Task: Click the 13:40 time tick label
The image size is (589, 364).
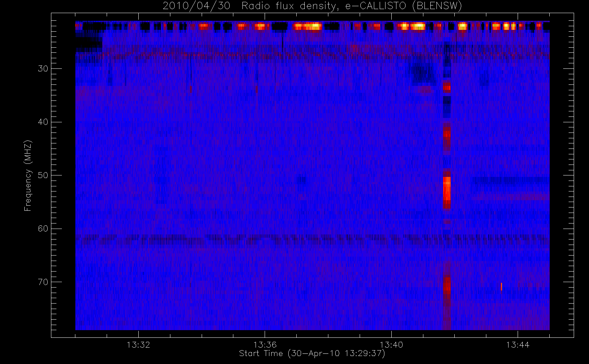Action: click(391, 344)
